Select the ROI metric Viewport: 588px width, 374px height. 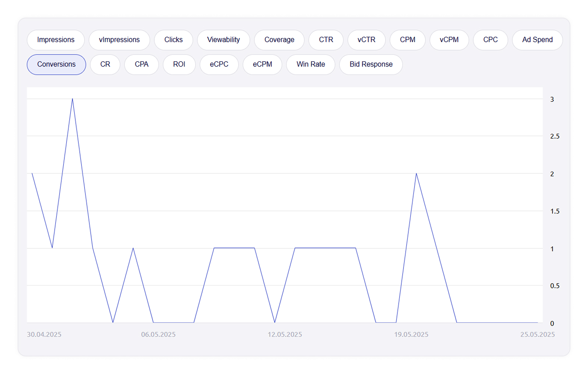179,64
